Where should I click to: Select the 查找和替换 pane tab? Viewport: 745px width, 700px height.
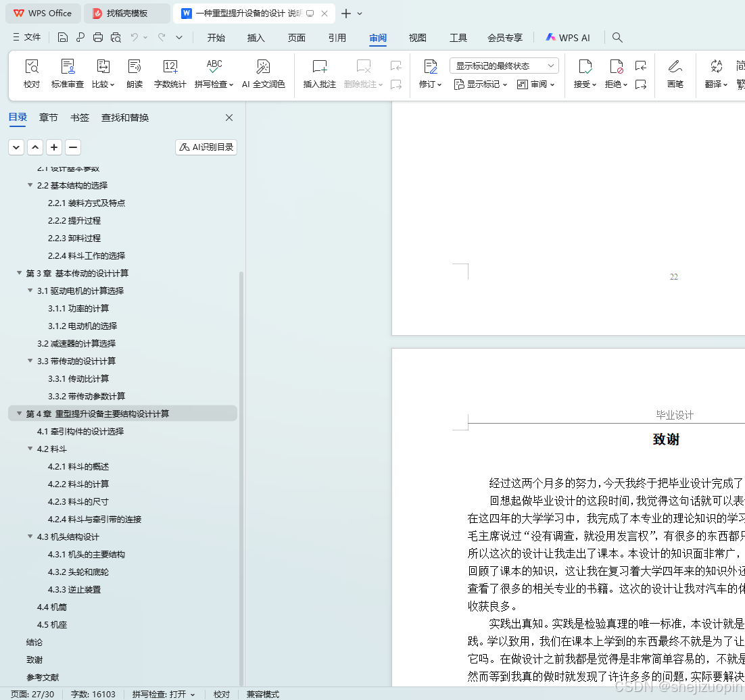pos(125,118)
